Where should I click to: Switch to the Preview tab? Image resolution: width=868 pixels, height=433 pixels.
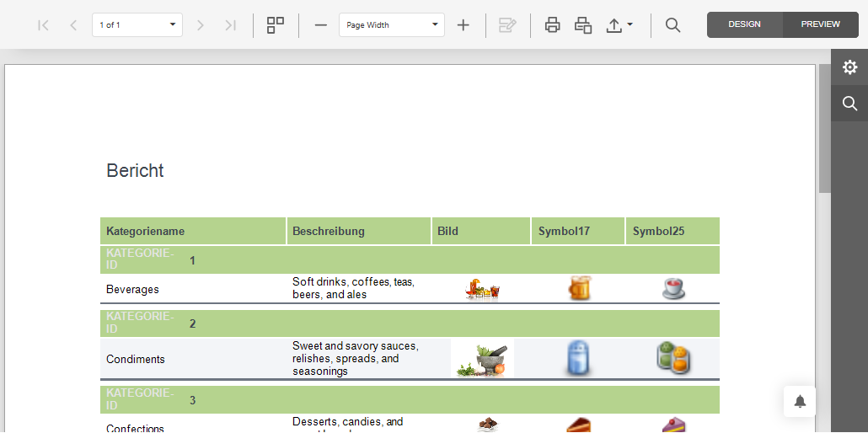[820, 24]
